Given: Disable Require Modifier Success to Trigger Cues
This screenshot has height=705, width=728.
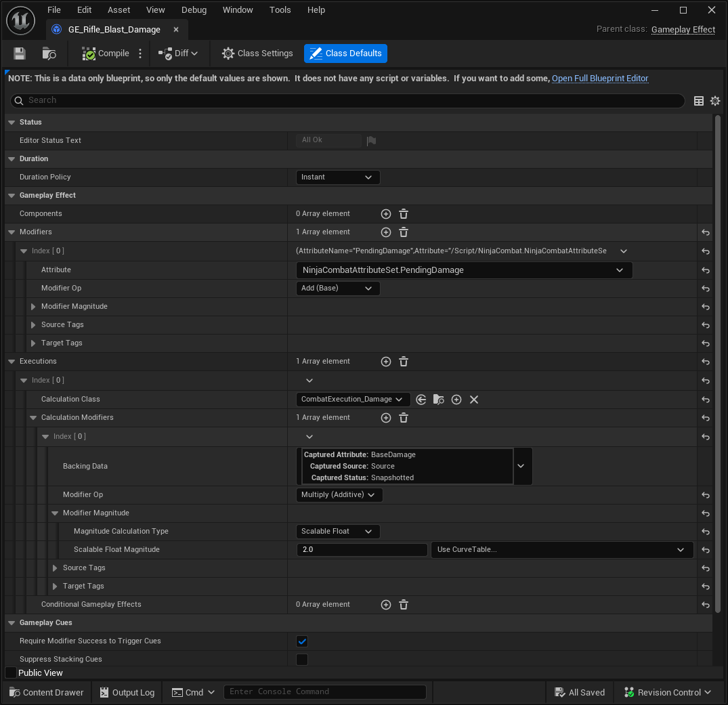Looking at the screenshot, I should (x=302, y=641).
